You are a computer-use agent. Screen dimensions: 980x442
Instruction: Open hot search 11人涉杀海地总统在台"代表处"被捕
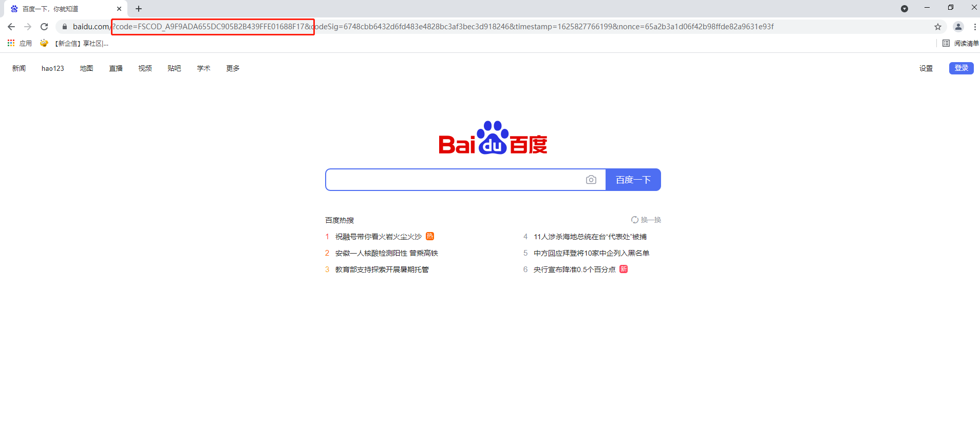(x=590, y=237)
